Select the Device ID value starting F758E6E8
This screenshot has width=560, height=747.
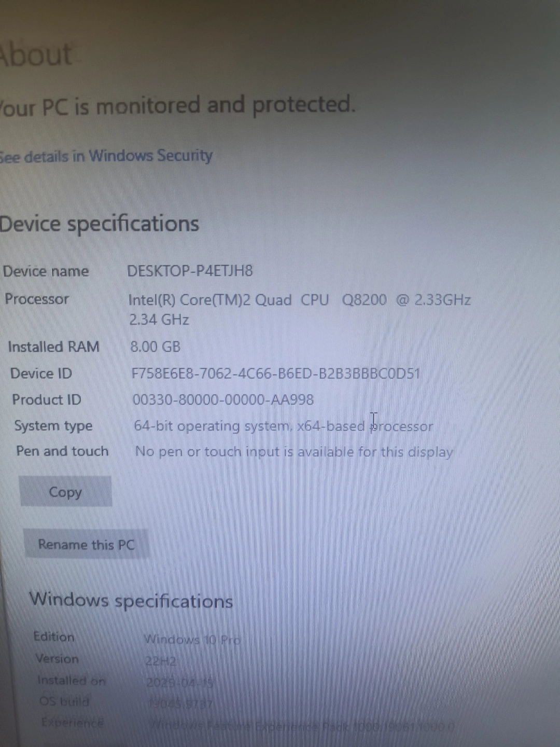click(275, 374)
